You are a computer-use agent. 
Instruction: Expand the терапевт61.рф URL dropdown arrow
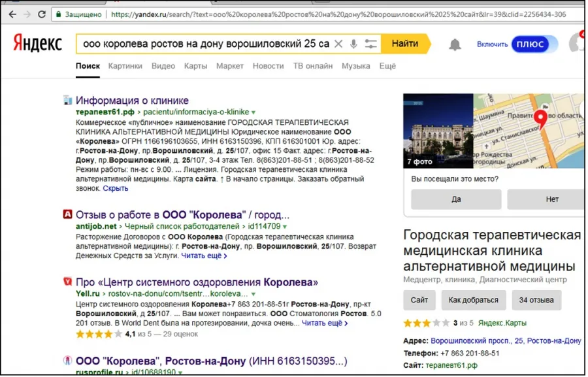pyautogui.click(x=253, y=112)
